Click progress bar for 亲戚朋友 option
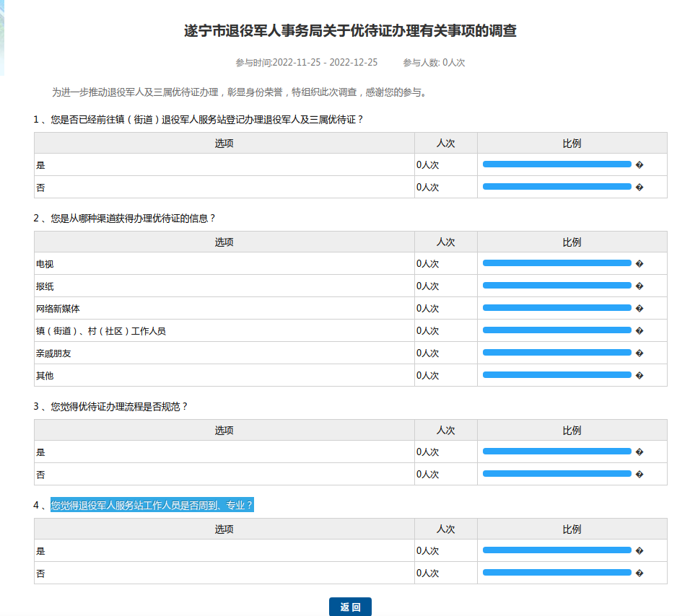 (x=556, y=353)
